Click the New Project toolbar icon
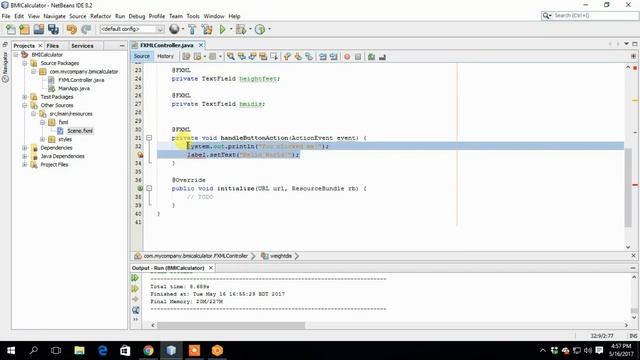640x360 pixels. [x=24, y=29]
